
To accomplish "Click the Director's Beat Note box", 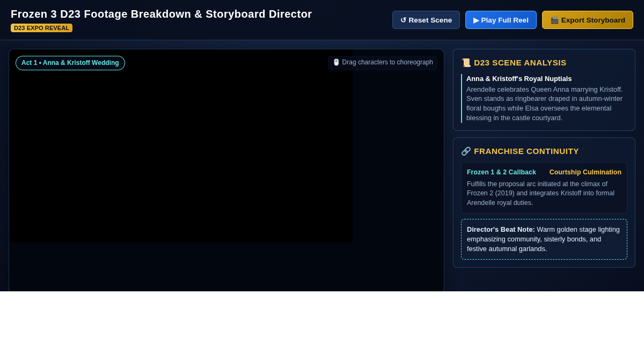I will [544, 239].
